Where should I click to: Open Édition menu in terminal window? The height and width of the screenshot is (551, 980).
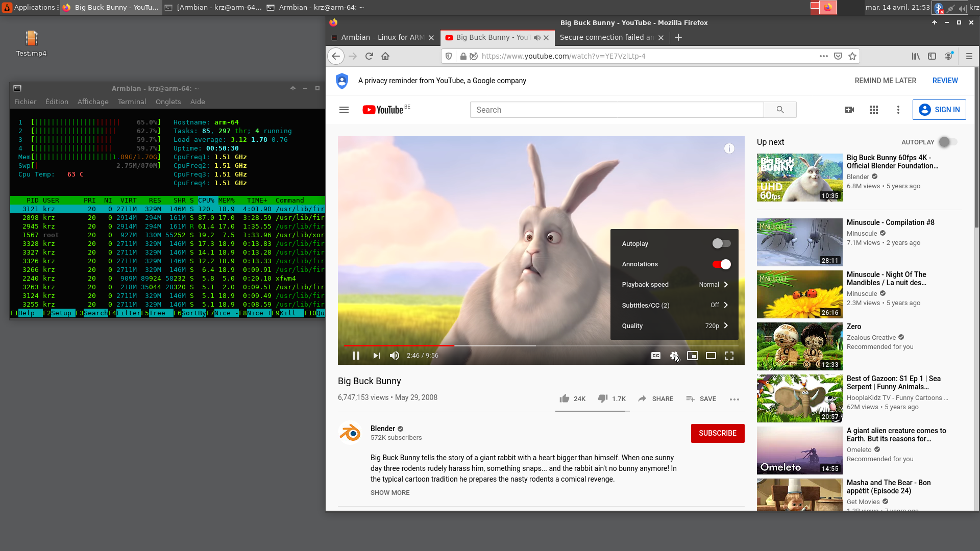(57, 102)
